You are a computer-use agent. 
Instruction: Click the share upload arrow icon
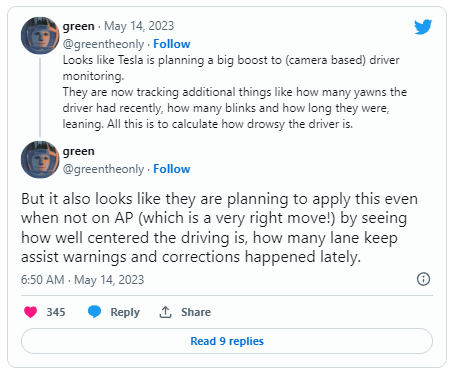click(x=165, y=312)
